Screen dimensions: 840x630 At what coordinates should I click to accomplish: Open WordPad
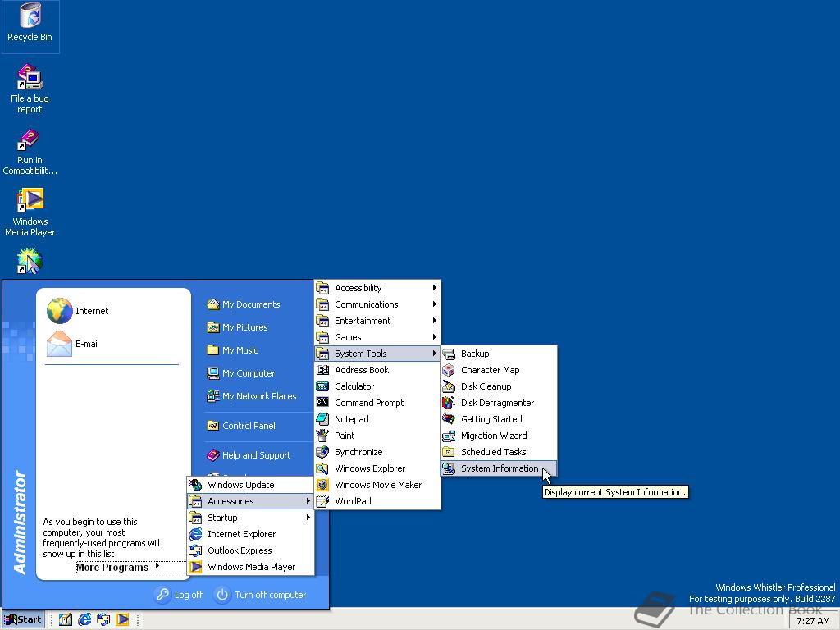(377, 501)
